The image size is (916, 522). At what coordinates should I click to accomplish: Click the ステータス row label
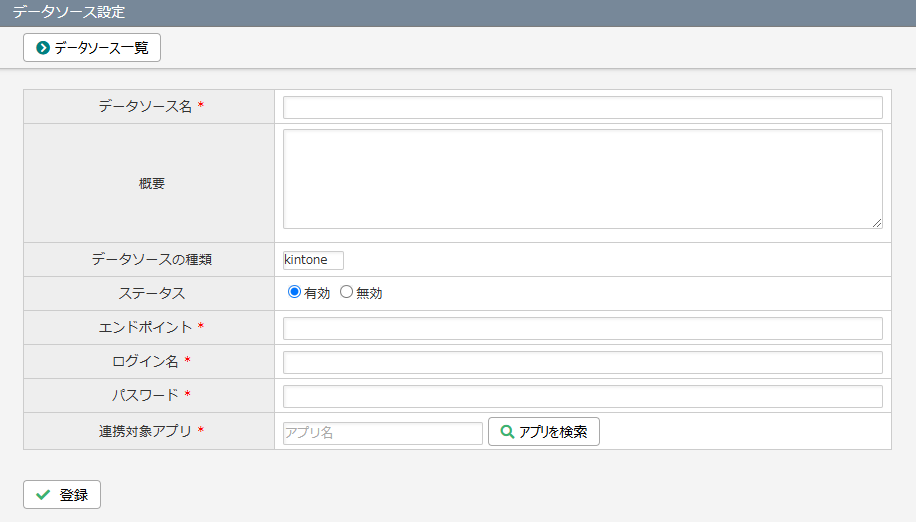pos(151,294)
